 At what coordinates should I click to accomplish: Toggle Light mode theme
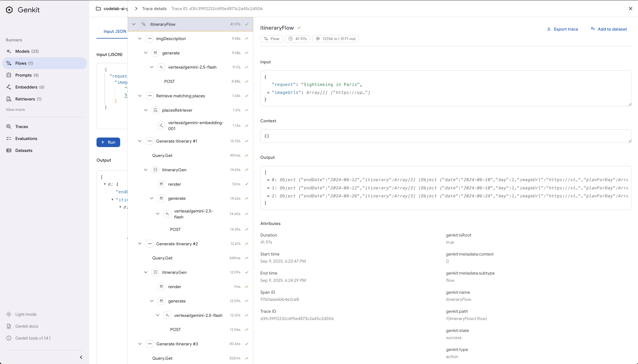point(26,314)
